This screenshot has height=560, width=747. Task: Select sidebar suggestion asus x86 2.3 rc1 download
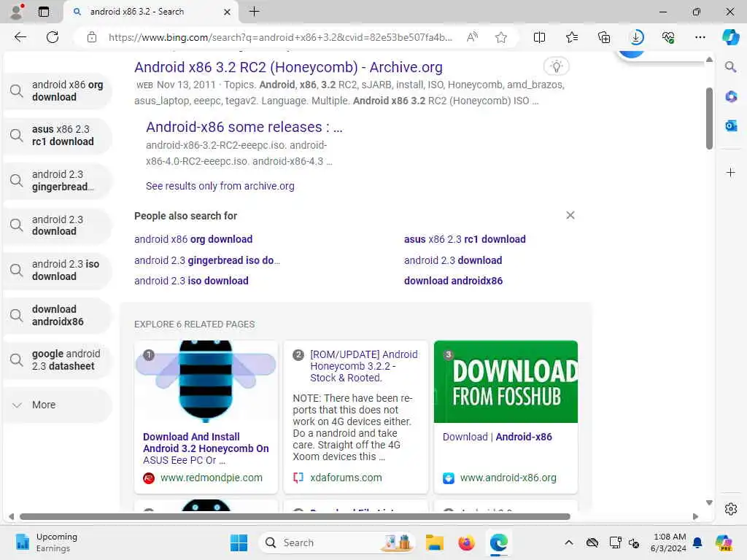click(57, 135)
